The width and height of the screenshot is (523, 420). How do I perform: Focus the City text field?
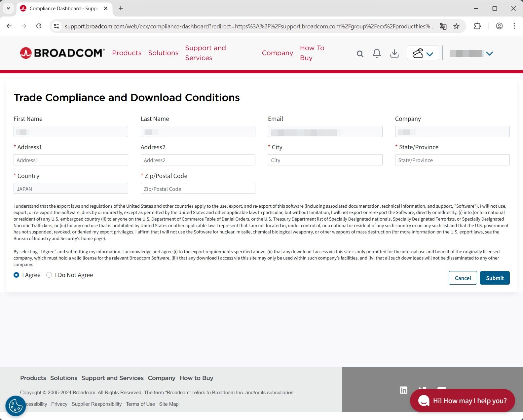[325, 160]
